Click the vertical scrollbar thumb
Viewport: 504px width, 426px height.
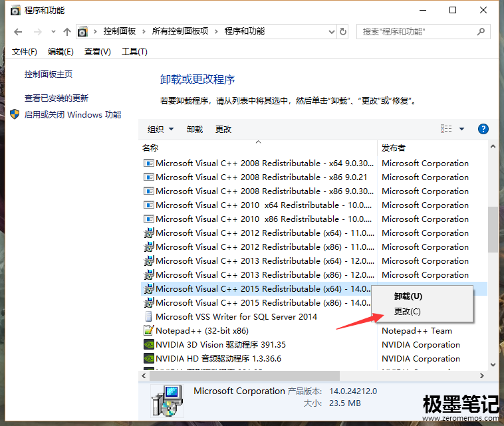(x=493, y=229)
